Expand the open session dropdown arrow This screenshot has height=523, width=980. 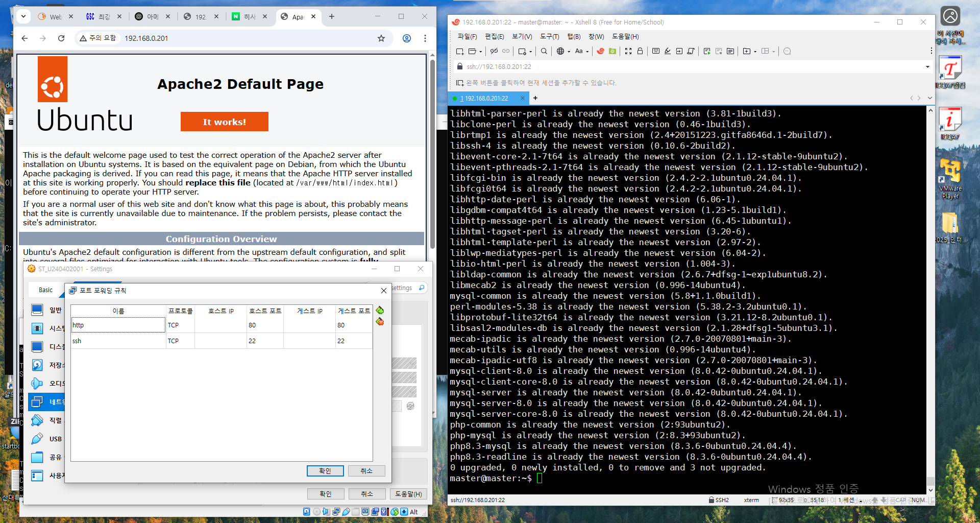pyautogui.click(x=480, y=52)
